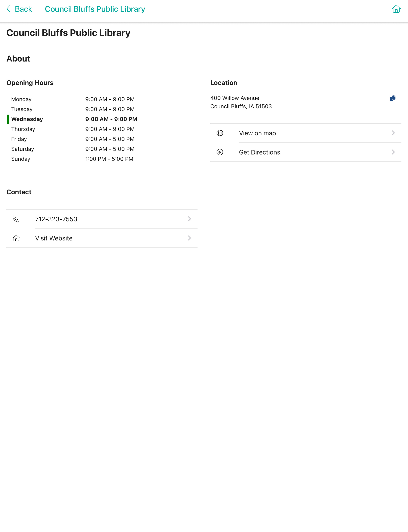Click the chevron beside the phone number
This screenshot has height=532, width=408.
point(189,219)
